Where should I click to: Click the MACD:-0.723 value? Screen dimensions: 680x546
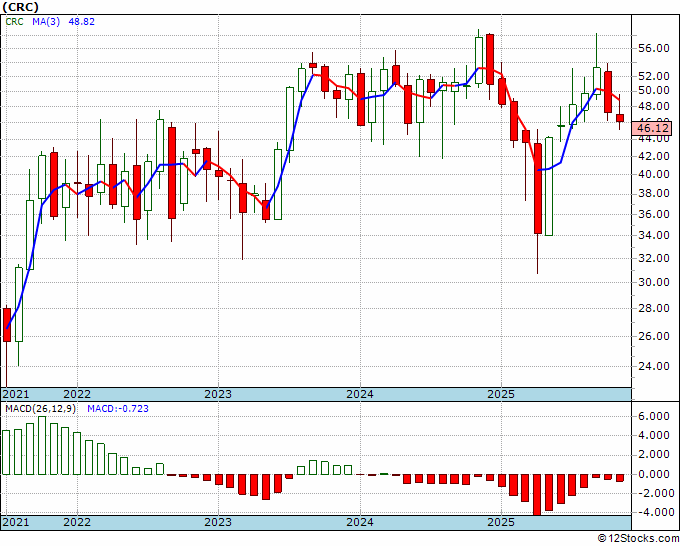[x=118, y=409]
